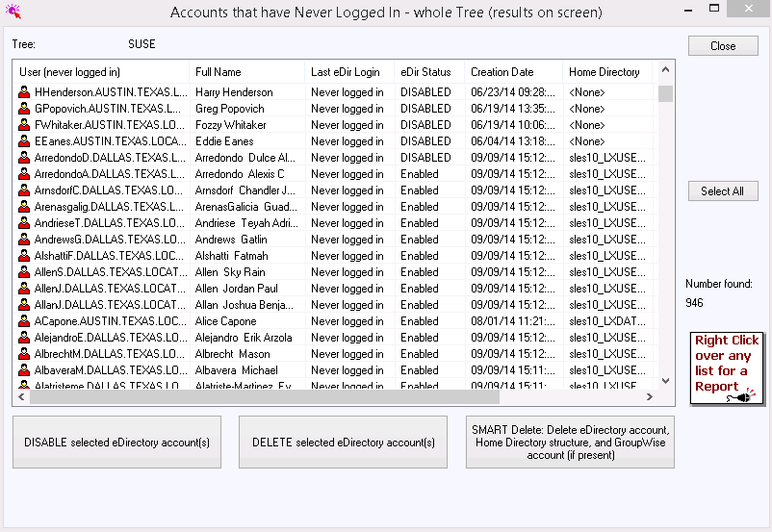
Task: Click DELETE selected eDirectory account(s)
Action: 344,443
